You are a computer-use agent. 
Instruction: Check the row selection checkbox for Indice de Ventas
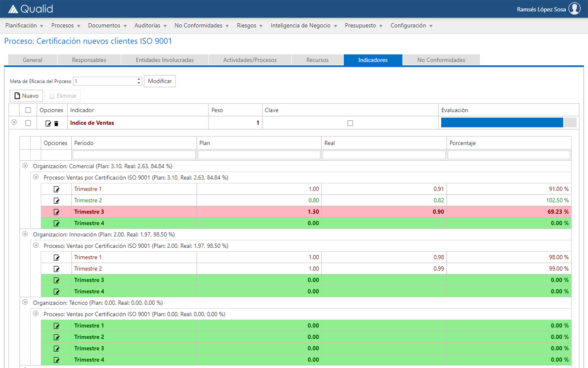tap(28, 123)
